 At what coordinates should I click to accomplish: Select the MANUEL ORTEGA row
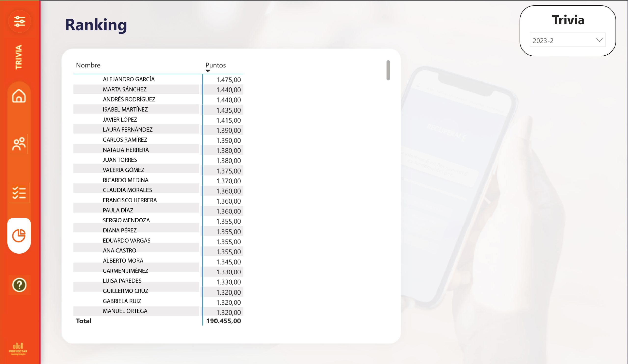[125, 311]
